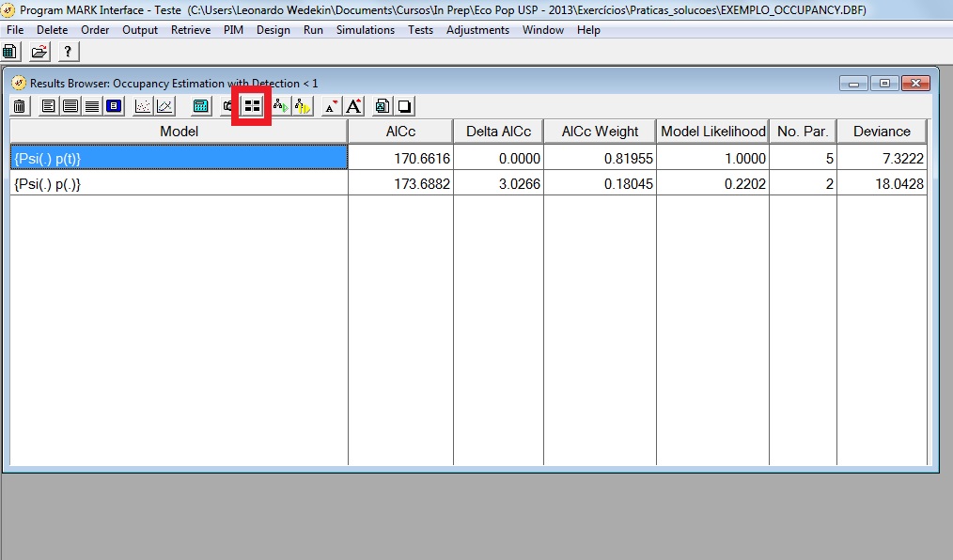
Task: Open the Delete menu
Action: (53, 30)
